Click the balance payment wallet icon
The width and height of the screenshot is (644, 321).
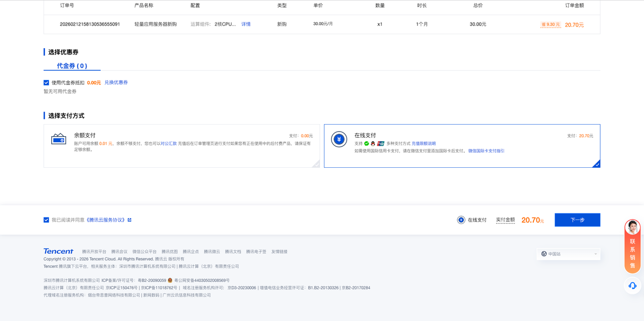point(59,139)
